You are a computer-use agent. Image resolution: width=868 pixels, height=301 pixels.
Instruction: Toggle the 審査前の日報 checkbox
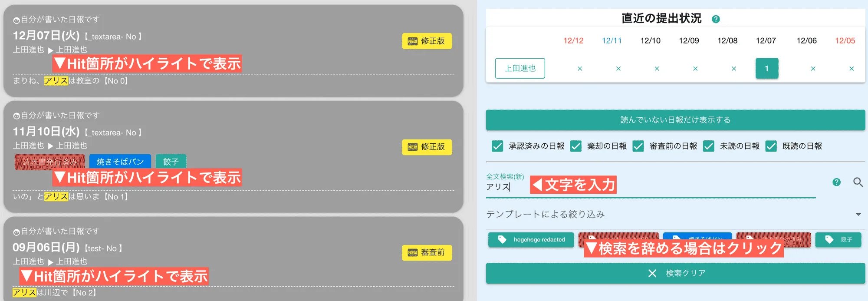click(x=638, y=146)
